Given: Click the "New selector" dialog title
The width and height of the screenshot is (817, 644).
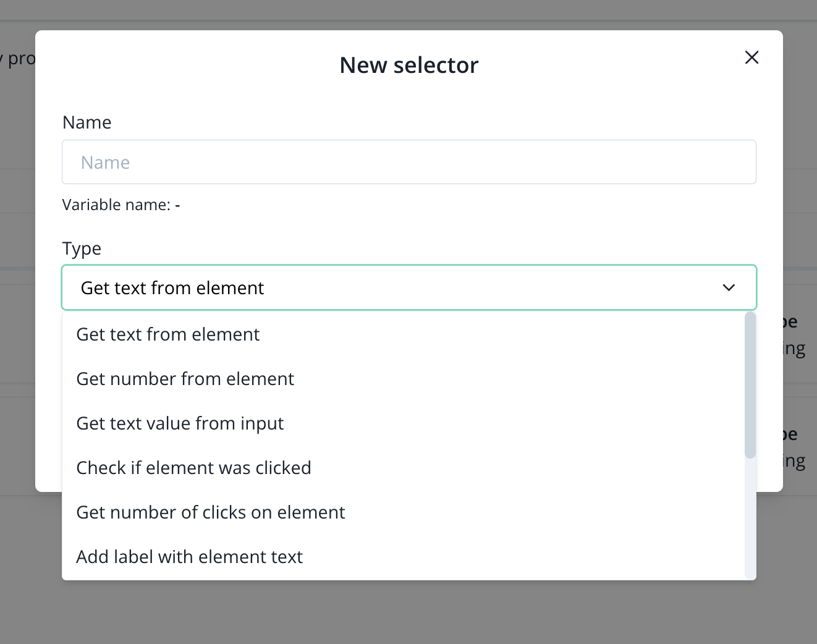Looking at the screenshot, I should [408, 65].
